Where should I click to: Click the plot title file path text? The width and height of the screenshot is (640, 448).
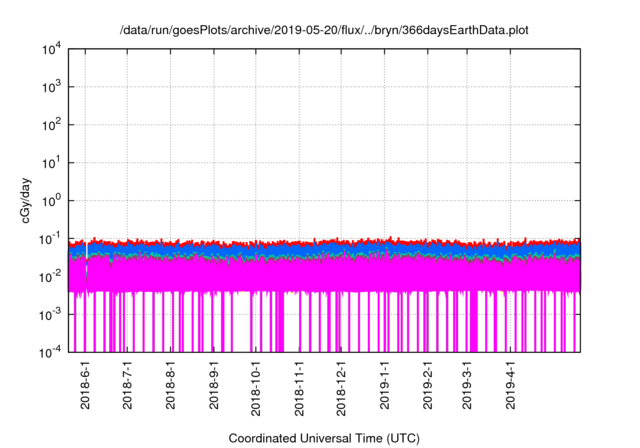tap(324, 30)
